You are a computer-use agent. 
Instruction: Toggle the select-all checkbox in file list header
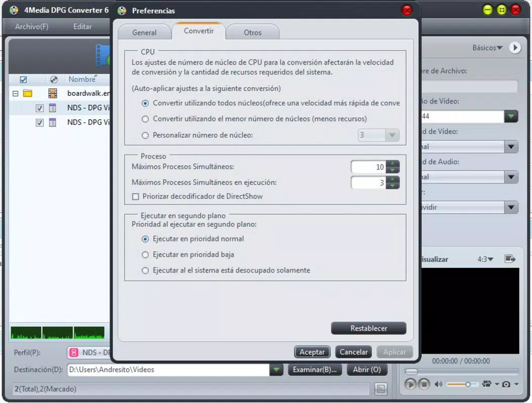click(23, 80)
